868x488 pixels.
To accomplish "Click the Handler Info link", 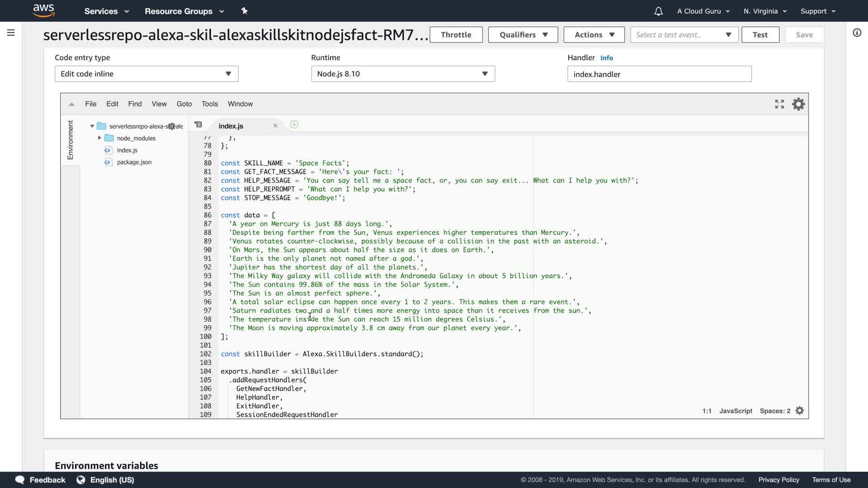I will [x=606, y=58].
